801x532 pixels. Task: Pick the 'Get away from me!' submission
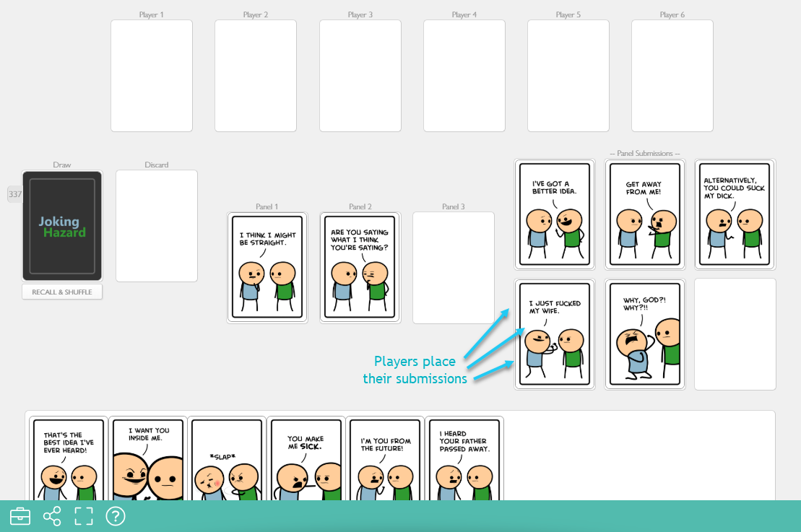pos(645,214)
